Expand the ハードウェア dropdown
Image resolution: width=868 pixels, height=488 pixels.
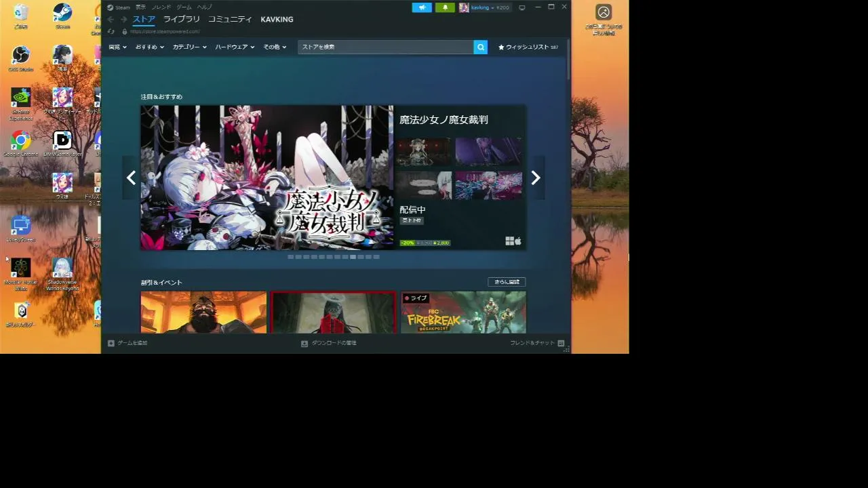235,47
